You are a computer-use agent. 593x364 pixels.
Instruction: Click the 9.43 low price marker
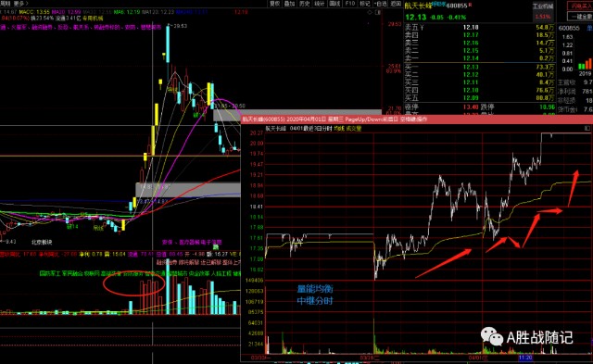[10, 241]
